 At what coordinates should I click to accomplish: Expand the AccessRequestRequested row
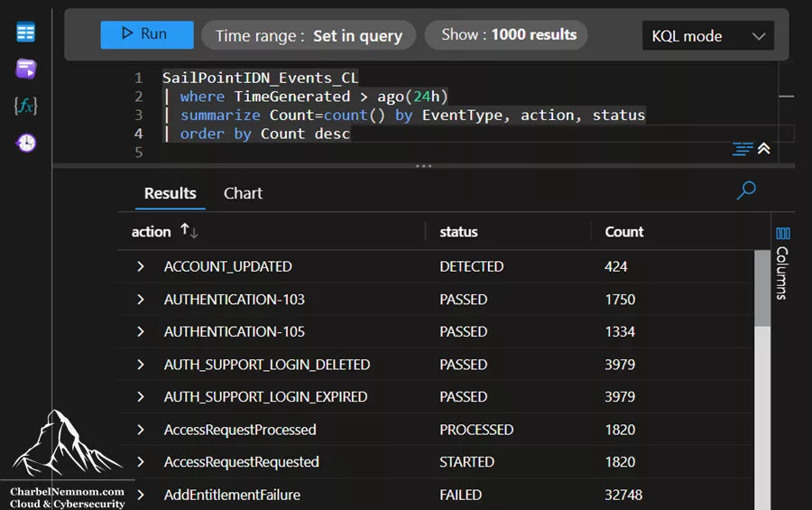[x=141, y=462]
